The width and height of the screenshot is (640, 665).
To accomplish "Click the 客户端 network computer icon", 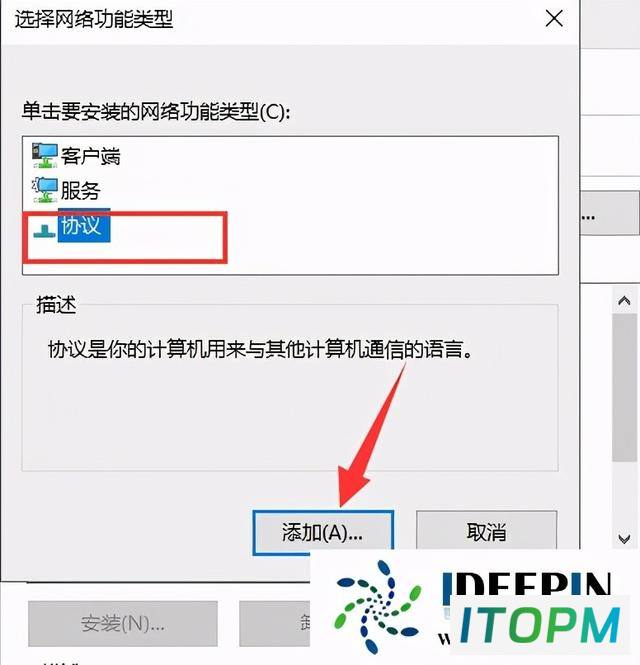I will tap(45, 155).
